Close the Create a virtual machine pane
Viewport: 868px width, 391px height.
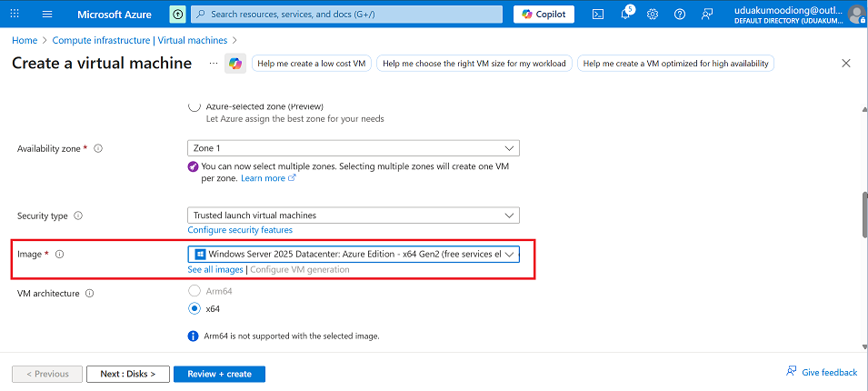point(846,63)
